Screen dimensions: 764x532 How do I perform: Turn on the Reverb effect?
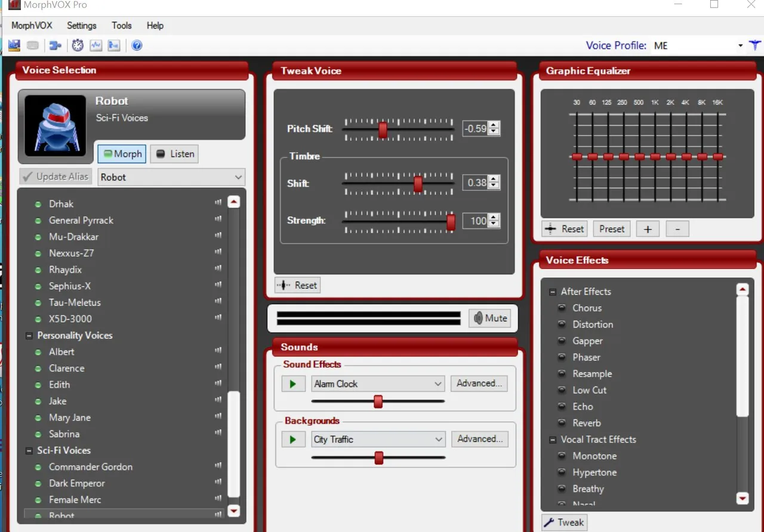562,423
